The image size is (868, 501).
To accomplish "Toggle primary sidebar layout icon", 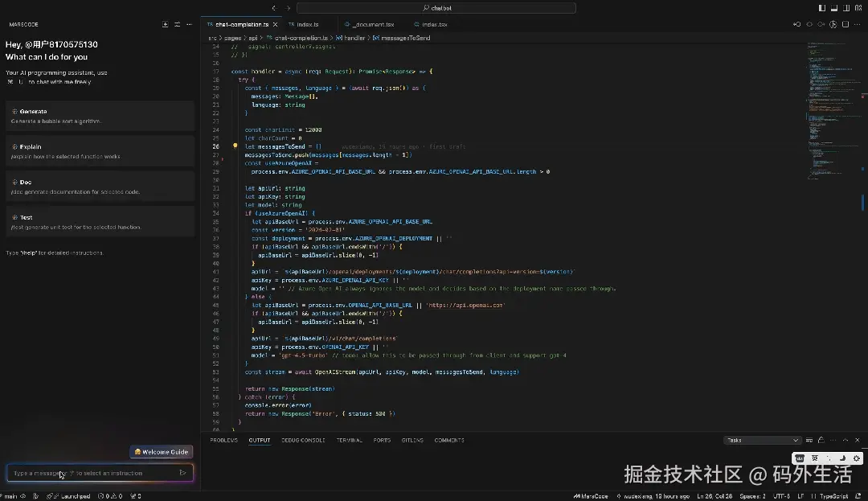I will tap(822, 8).
